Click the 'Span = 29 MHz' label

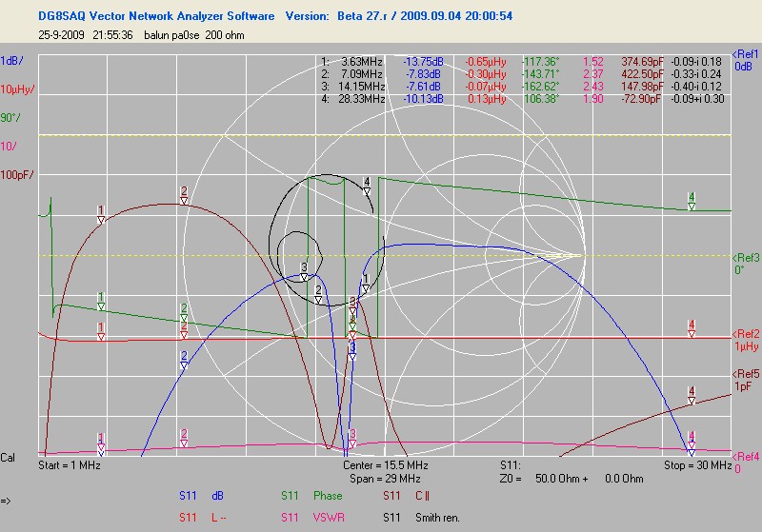(x=385, y=479)
